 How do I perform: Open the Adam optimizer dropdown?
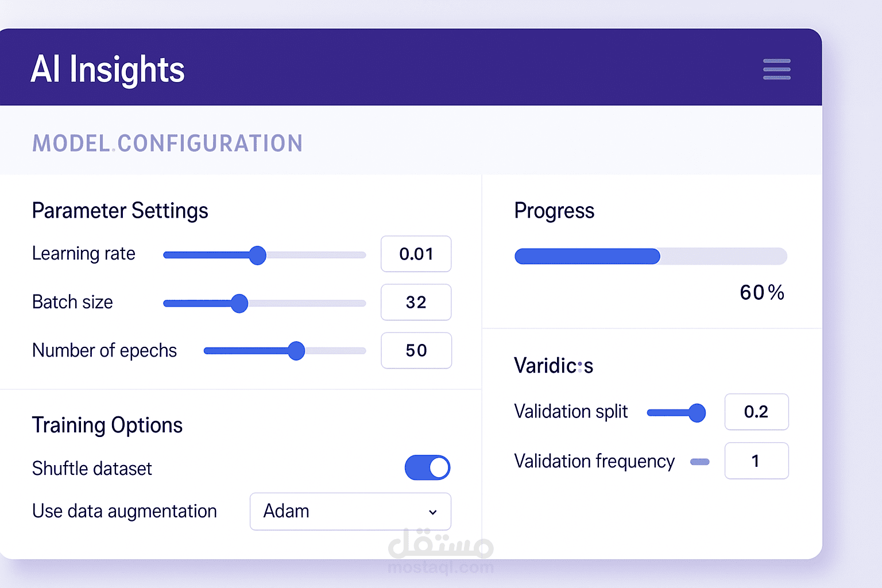point(350,511)
